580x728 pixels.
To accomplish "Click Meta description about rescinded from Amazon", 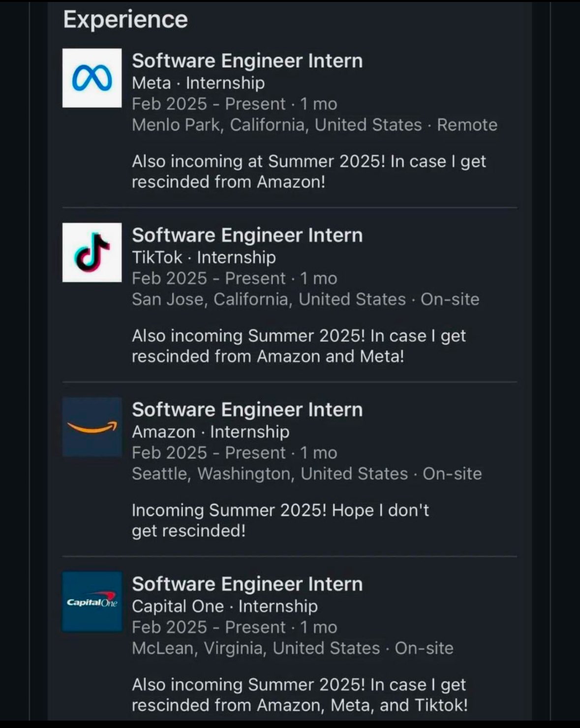I will click(308, 172).
